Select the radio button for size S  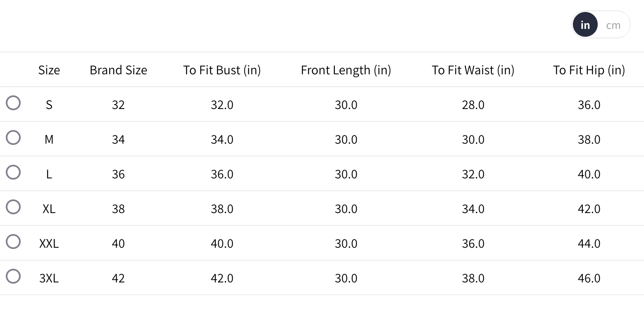click(13, 103)
